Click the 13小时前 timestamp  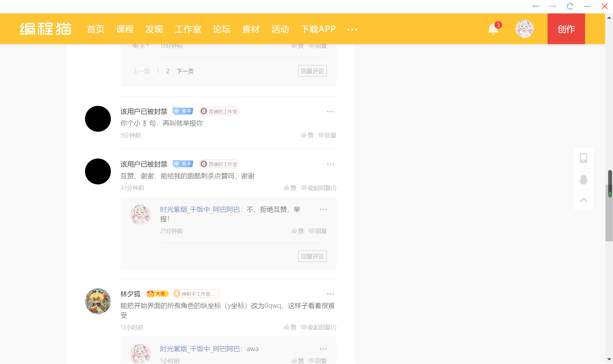[132, 327]
